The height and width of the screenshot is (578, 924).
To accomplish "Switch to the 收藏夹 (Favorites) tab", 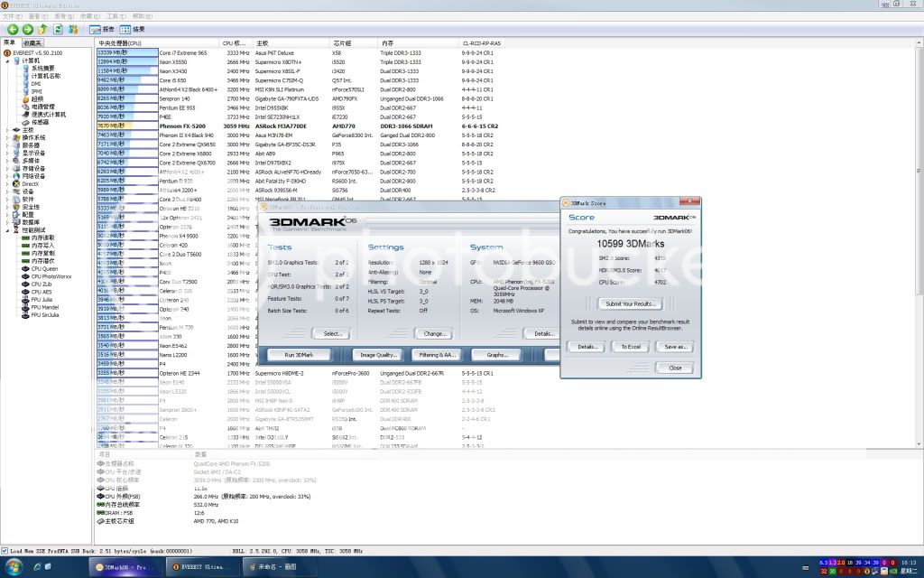I will point(32,42).
